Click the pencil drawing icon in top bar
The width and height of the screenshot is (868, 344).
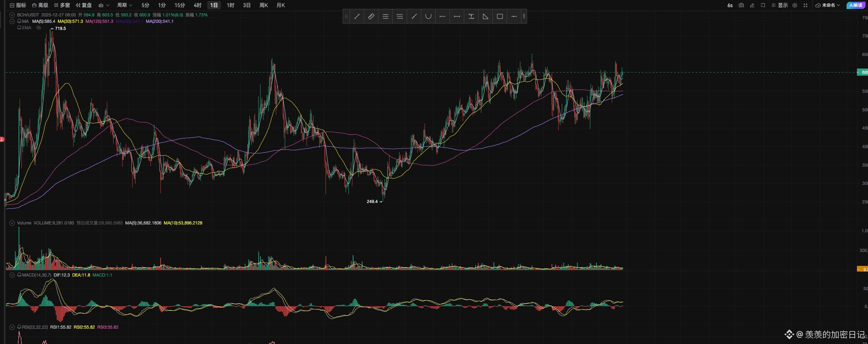[752, 5]
